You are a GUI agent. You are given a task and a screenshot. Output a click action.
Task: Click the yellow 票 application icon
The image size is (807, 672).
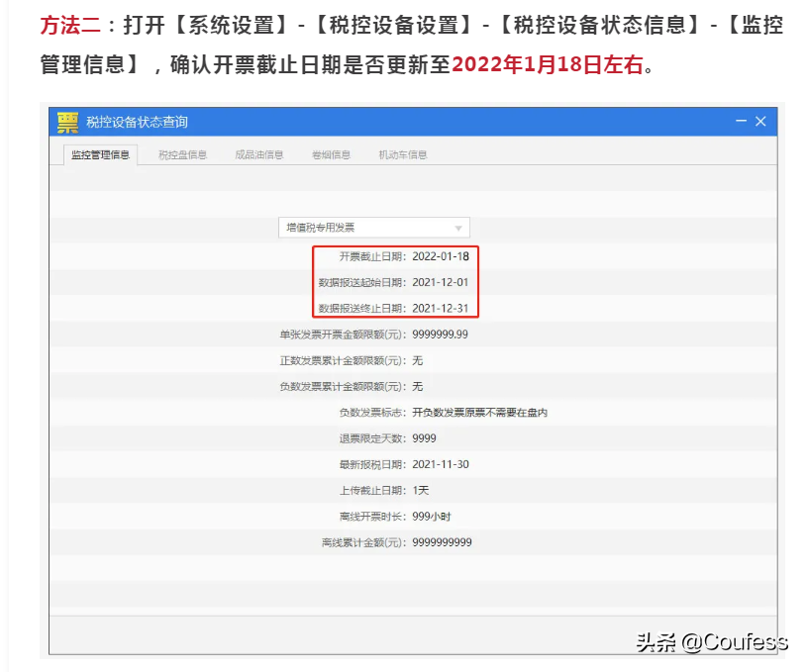[x=67, y=122]
